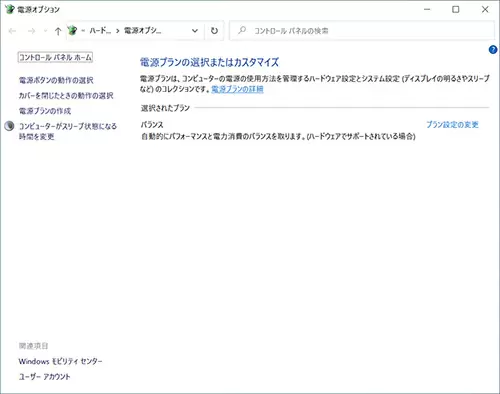
Task: Maximize the 電源オプション window
Action: [455, 9]
